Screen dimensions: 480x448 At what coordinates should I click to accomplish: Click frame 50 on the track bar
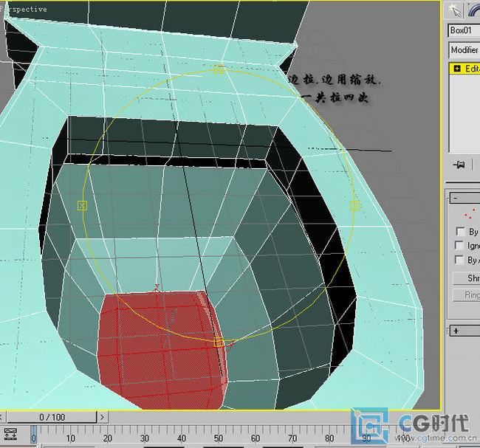click(x=219, y=438)
